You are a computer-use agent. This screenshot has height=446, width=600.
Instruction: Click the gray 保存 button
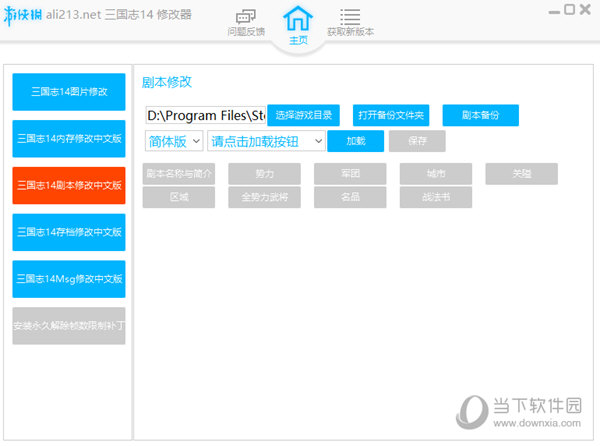coord(417,141)
